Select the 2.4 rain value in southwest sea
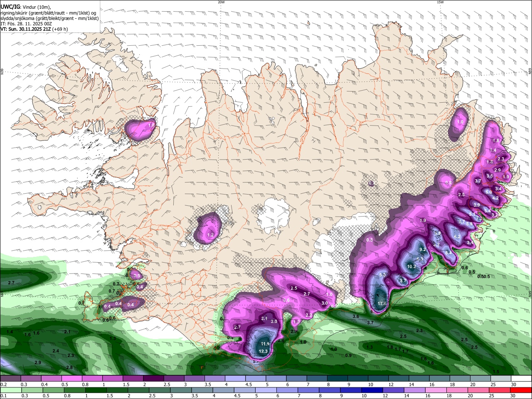This screenshot has height=399, width=532. click(x=56, y=351)
